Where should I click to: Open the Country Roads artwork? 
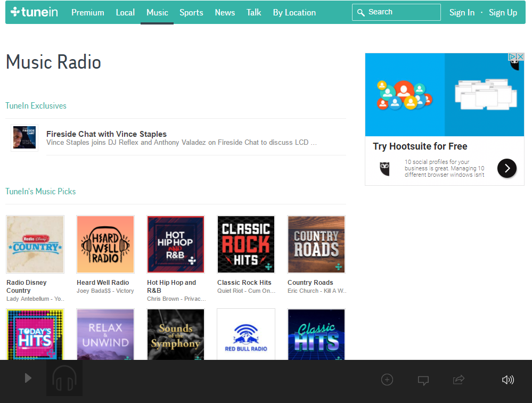tap(316, 244)
